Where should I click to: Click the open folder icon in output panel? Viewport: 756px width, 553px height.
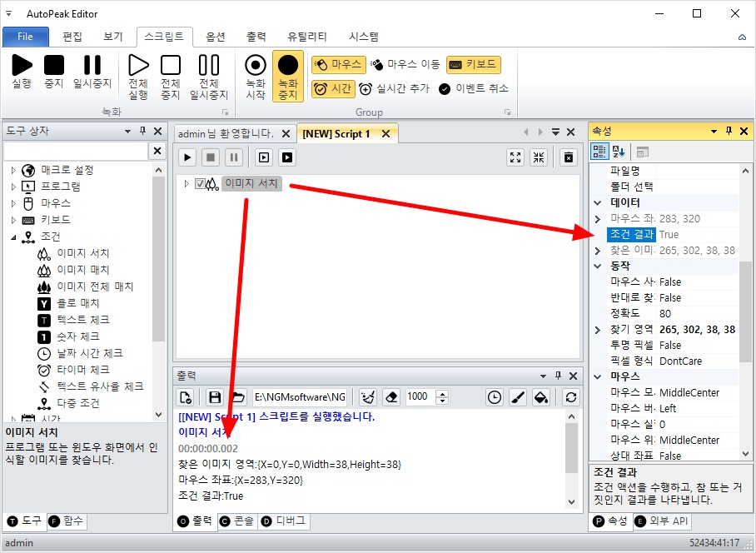[237, 397]
